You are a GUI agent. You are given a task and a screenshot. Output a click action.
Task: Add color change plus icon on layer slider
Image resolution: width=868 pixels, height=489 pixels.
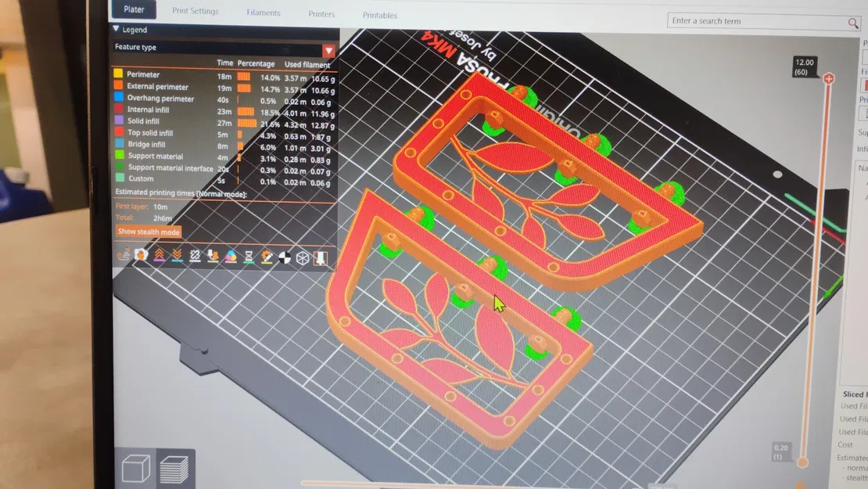tap(829, 79)
